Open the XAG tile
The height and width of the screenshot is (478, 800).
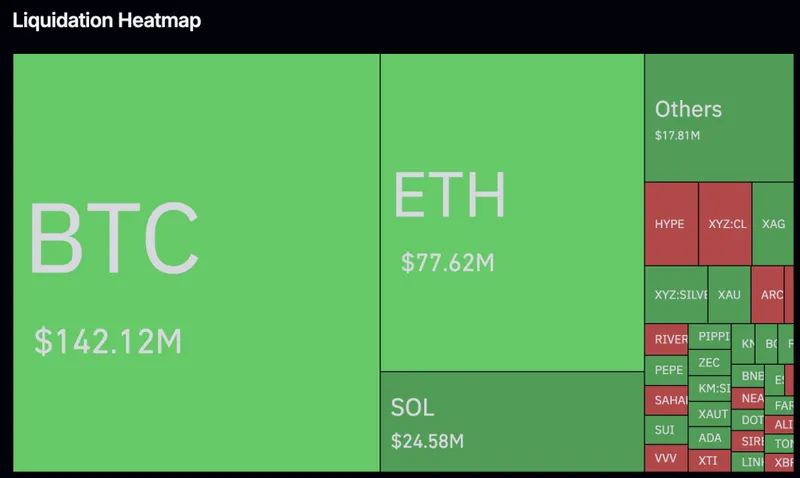(x=773, y=224)
